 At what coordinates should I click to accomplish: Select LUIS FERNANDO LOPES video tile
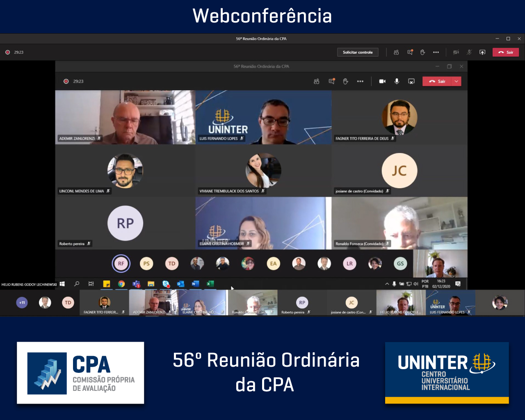263,117
